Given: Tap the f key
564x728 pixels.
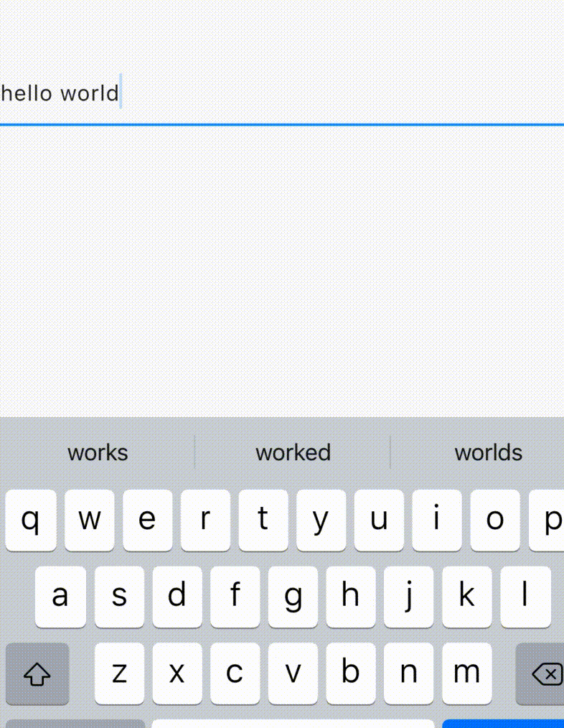Looking at the screenshot, I should [x=235, y=597].
